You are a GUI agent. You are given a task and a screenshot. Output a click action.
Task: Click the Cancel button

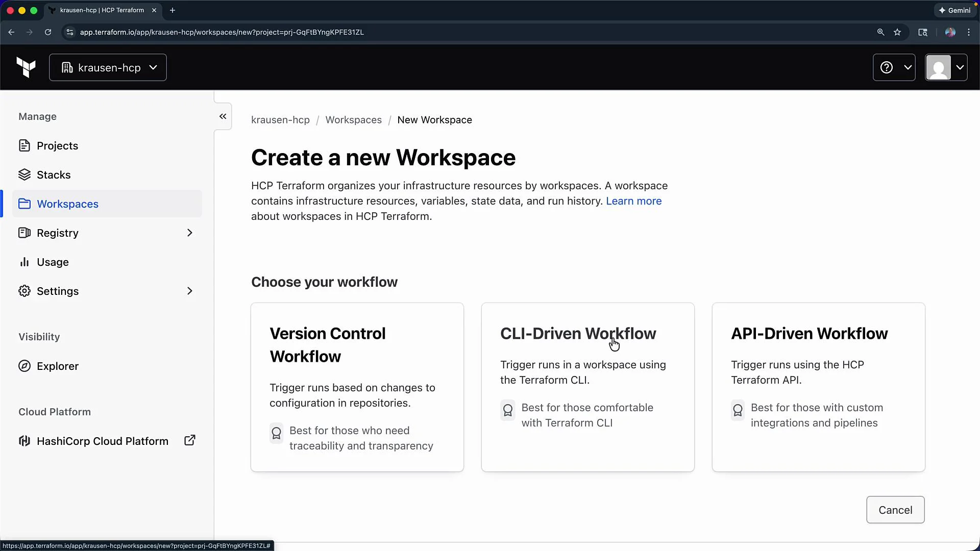pos(895,510)
